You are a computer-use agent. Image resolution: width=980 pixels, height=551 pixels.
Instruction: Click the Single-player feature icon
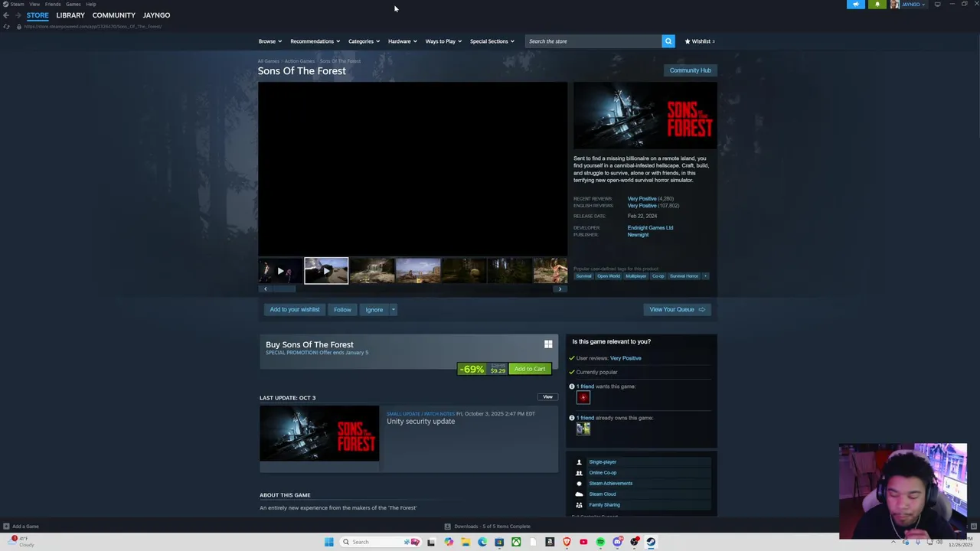click(579, 462)
